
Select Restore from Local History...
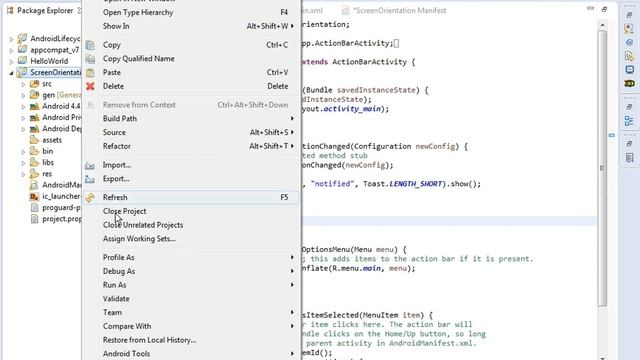coord(191,340)
